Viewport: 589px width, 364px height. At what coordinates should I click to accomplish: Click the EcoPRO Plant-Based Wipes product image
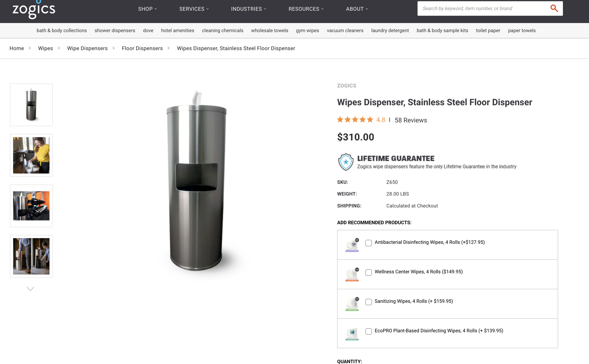[352, 334]
